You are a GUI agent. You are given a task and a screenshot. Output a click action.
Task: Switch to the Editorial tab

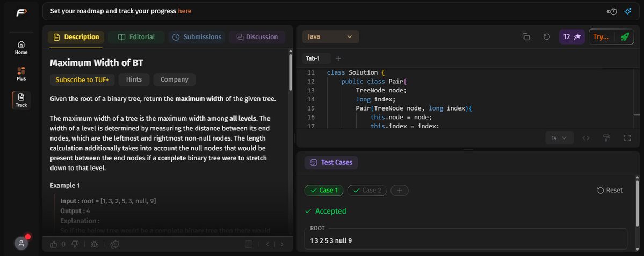tap(136, 37)
